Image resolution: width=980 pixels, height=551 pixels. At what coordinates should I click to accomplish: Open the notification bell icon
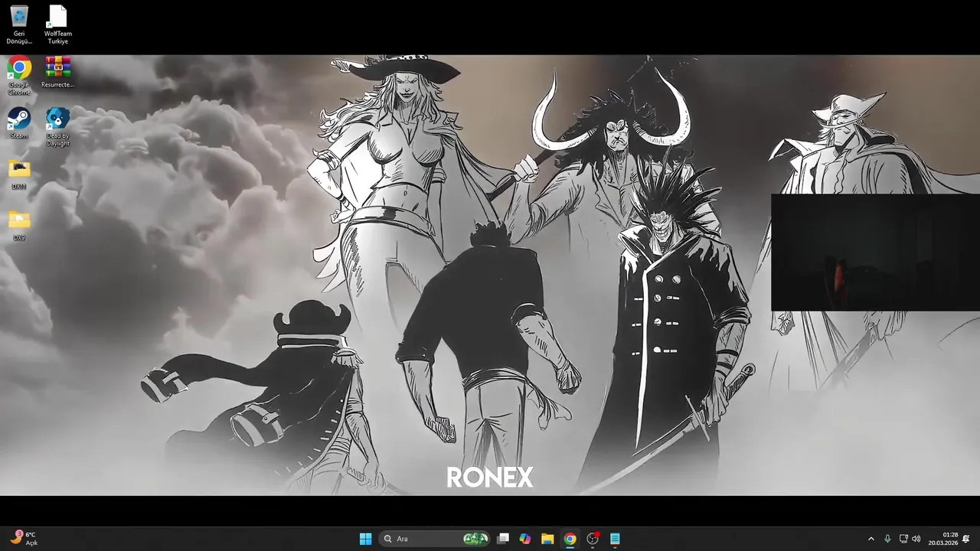click(967, 539)
